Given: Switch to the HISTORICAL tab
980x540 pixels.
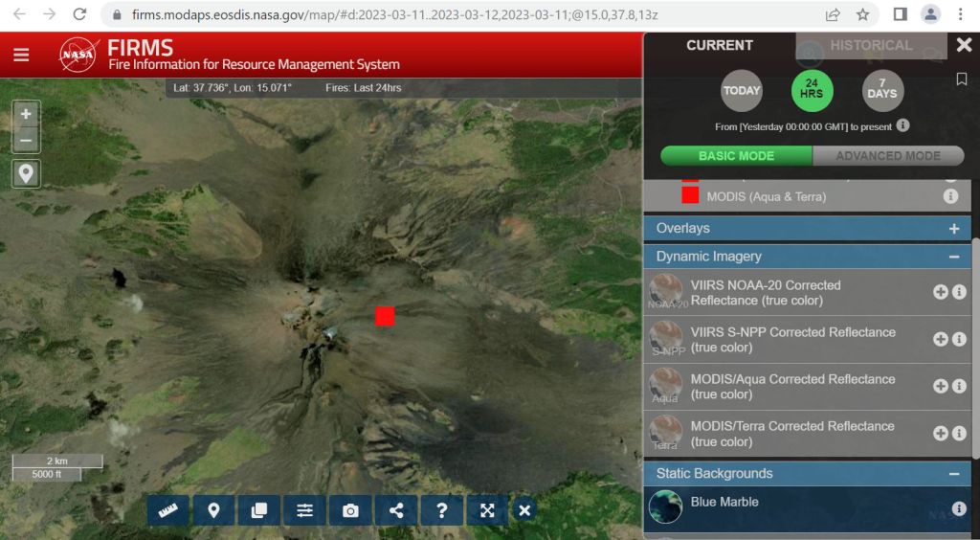Looking at the screenshot, I should 871,45.
